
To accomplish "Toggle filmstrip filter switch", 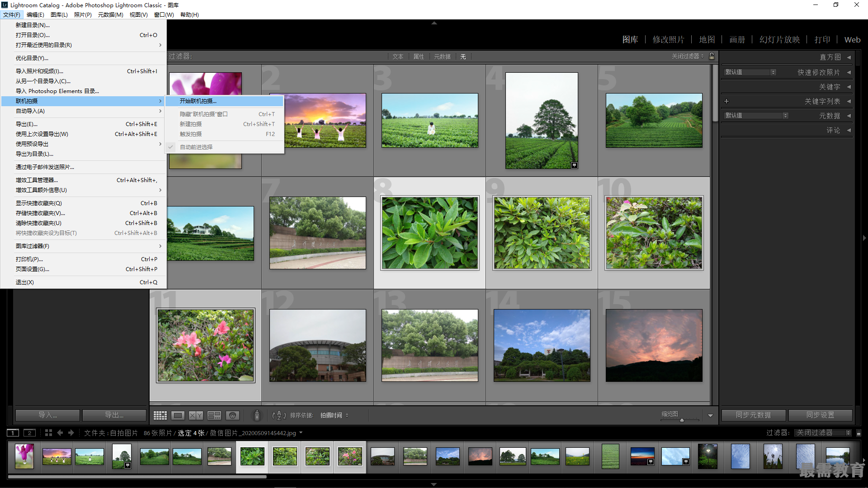I will pos(859,433).
